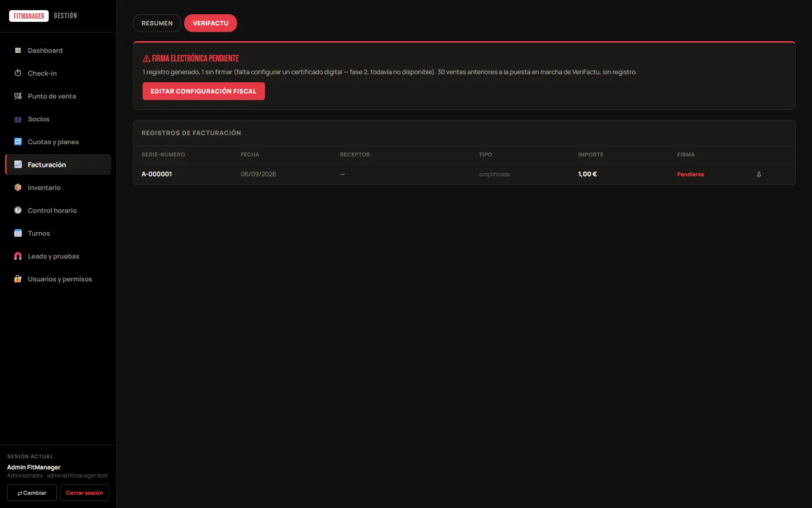Open the Inventario page
This screenshot has height=508, width=812.
pos(58,187)
